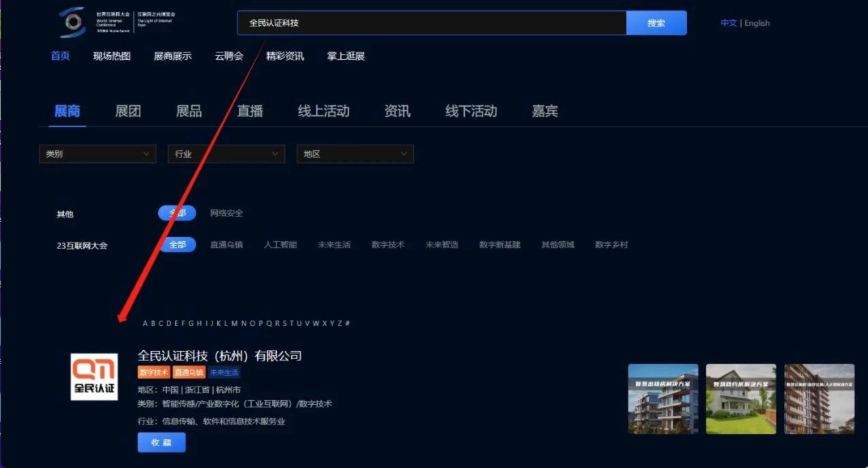The width and height of the screenshot is (868, 468).
Task: Click the orange 直通乌镇 tag
Action: [189, 372]
